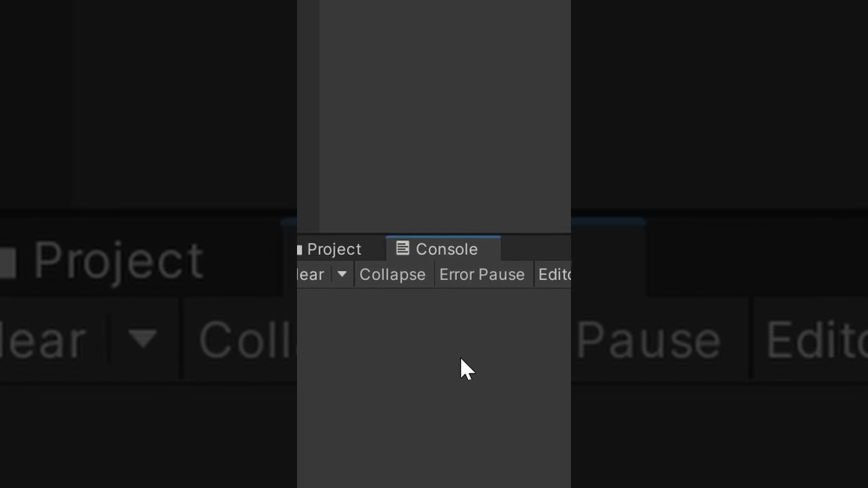Open the Editor dropdown in Console toolbar

[x=554, y=274]
